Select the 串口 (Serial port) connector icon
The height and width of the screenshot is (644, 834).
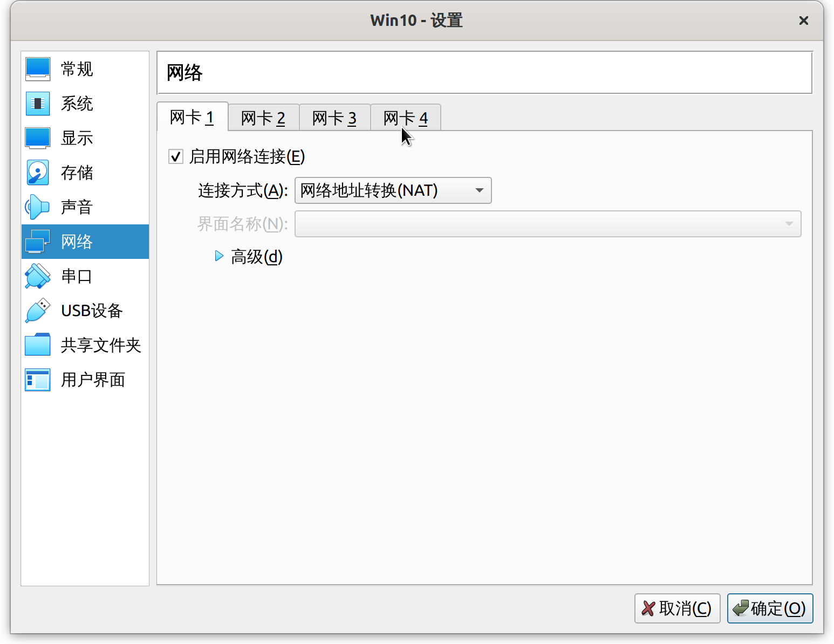(x=38, y=276)
